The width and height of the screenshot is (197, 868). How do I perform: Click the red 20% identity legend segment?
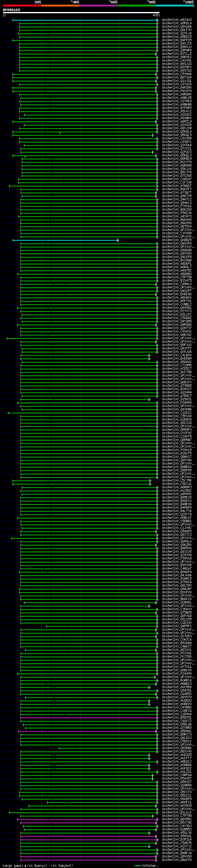(22, 6)
